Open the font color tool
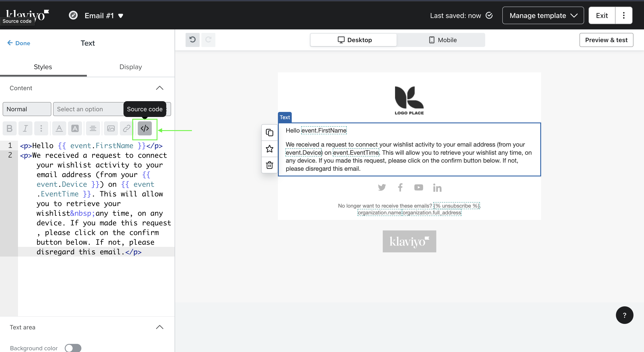644x352 pixels. 59,128
